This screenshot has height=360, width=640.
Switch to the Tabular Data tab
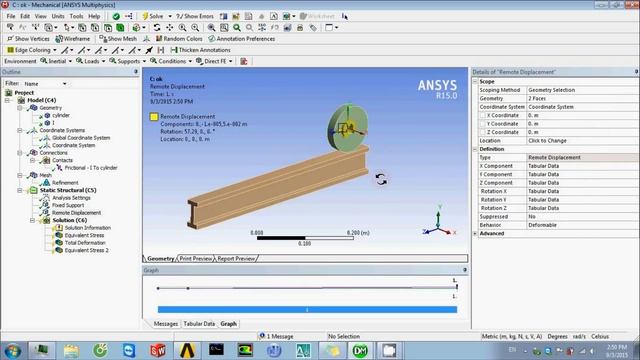click(x=199, y=324)
